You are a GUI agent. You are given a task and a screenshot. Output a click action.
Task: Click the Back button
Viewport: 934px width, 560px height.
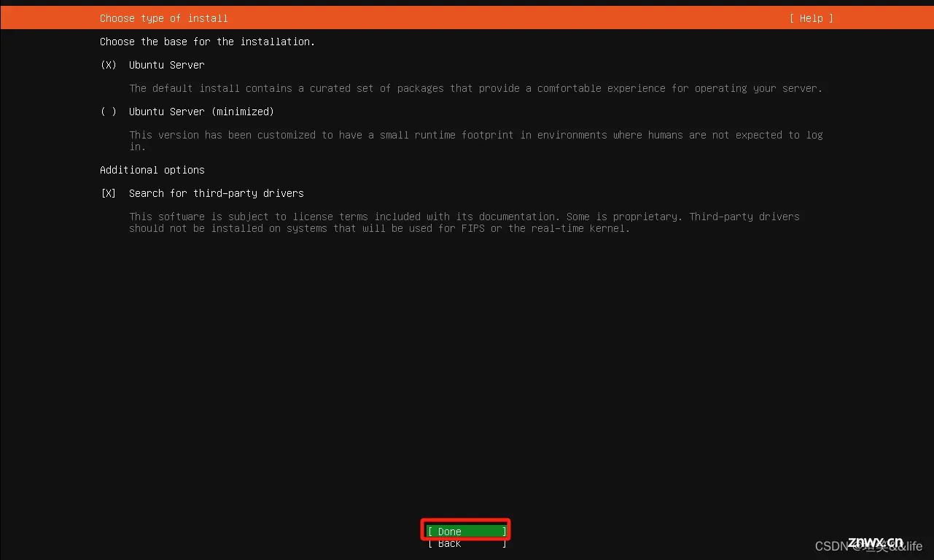click(x=467, y=544)
